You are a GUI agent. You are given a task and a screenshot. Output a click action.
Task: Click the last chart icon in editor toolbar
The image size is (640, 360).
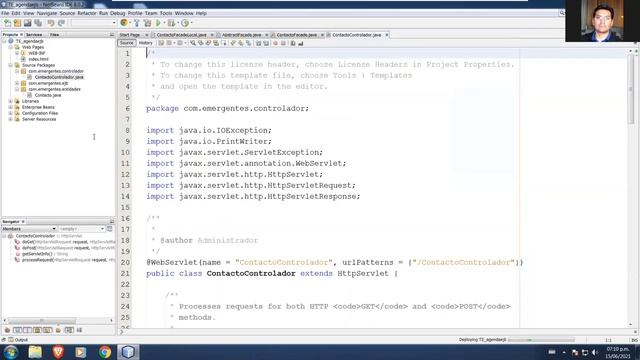tap(301, 43)
